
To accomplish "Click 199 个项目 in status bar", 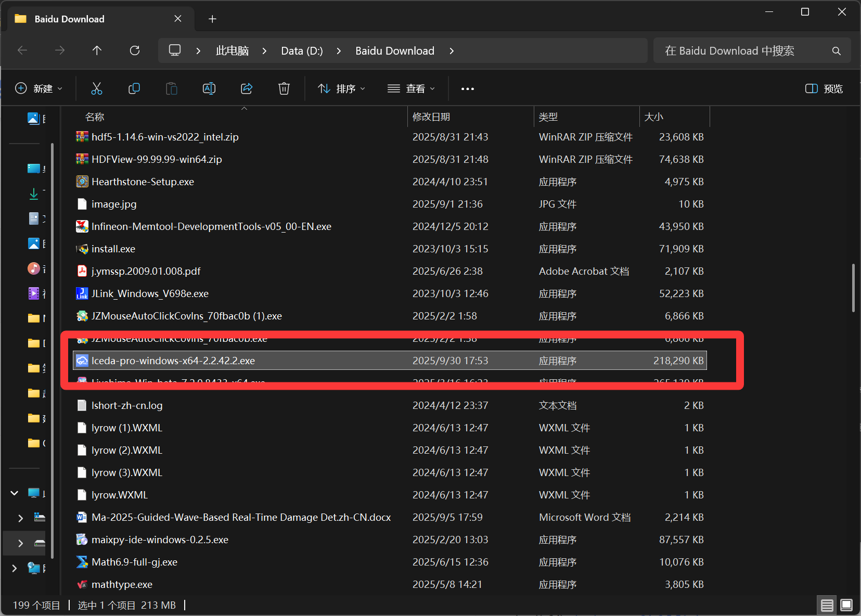I will click(x=36, y=605).
